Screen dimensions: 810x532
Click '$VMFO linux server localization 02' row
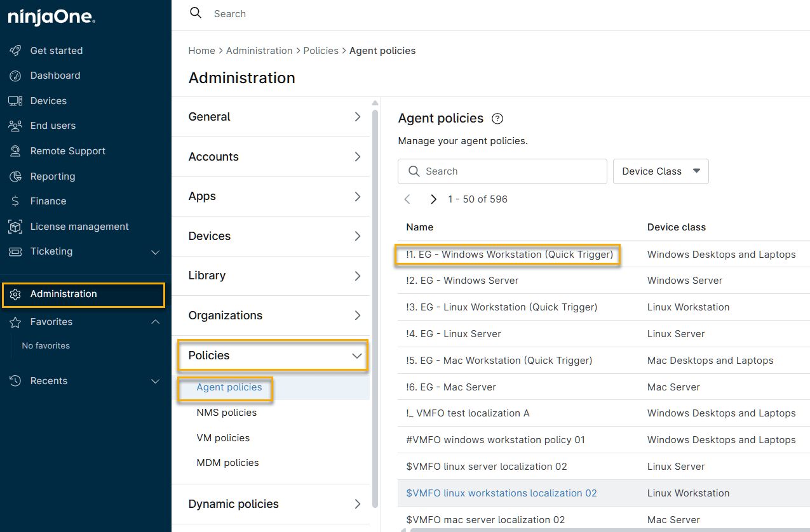[x=487, y=467]
